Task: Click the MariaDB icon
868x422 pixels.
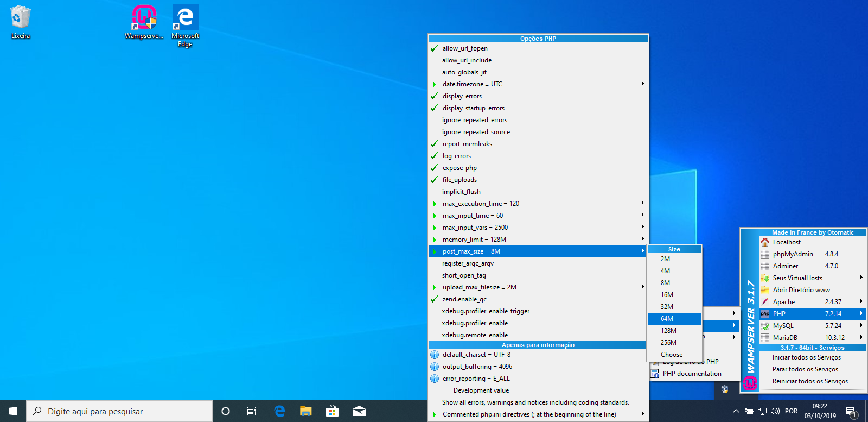Action: click(x=765, y=338)
